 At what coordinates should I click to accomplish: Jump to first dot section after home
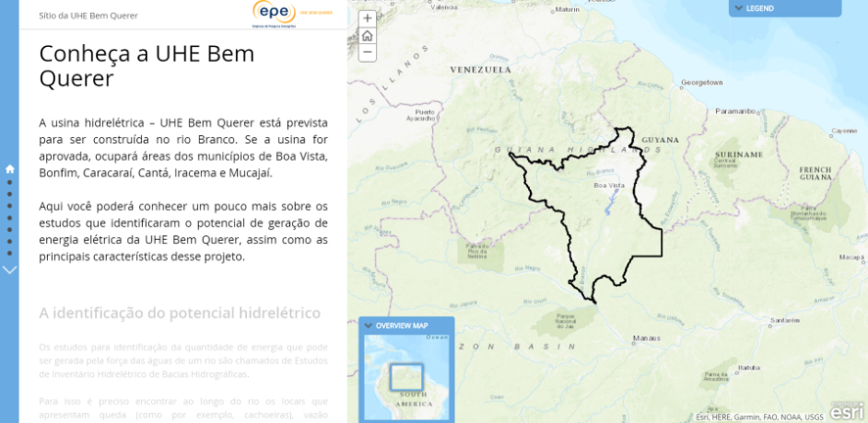10,182
